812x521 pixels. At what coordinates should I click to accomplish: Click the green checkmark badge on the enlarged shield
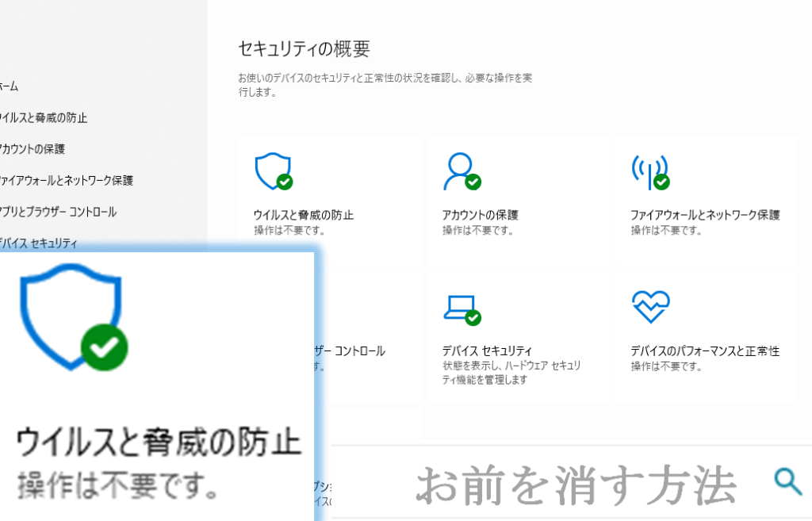click(x=105, y=347)
